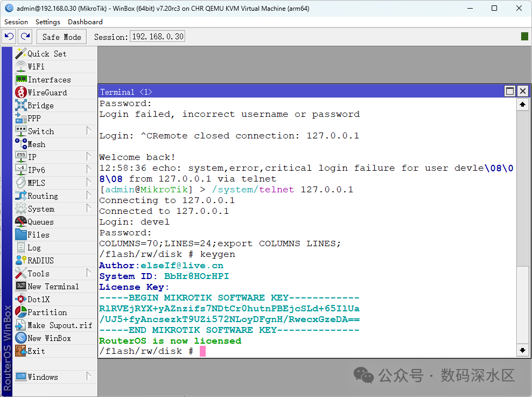Viewport: 532px width, 397px height.
Task: Open the System gear icon
Action: (20, 208)
